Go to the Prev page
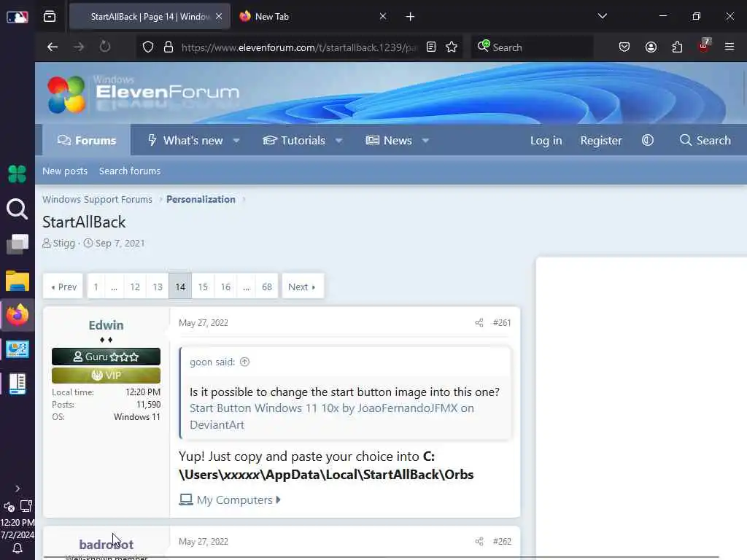Viewport: 747px width, 560px height. [63, 287]
